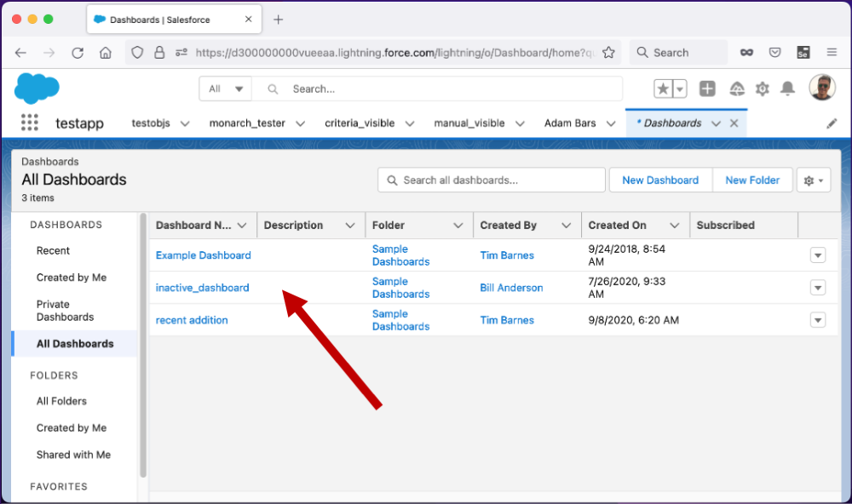Open the Folder column menu
Image resolution: width=852 pixels, height=504 pixels.
458,226
